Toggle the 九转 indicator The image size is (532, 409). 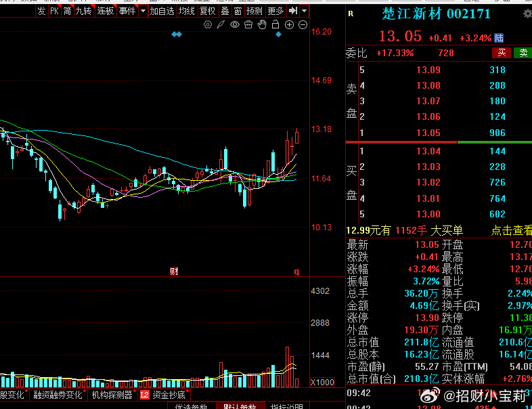point(83,11)
